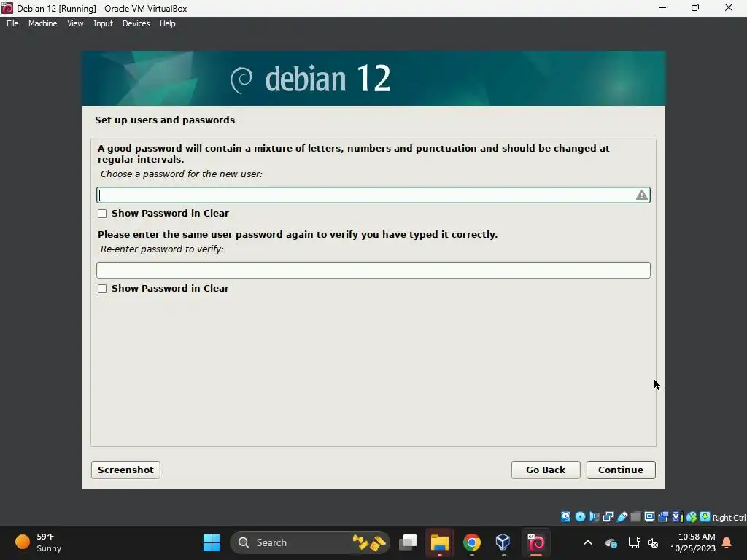Click the shared folders indicator icon
Image resolution: width=747 pixels, height=560 pixels.
[x=636, y=517]
